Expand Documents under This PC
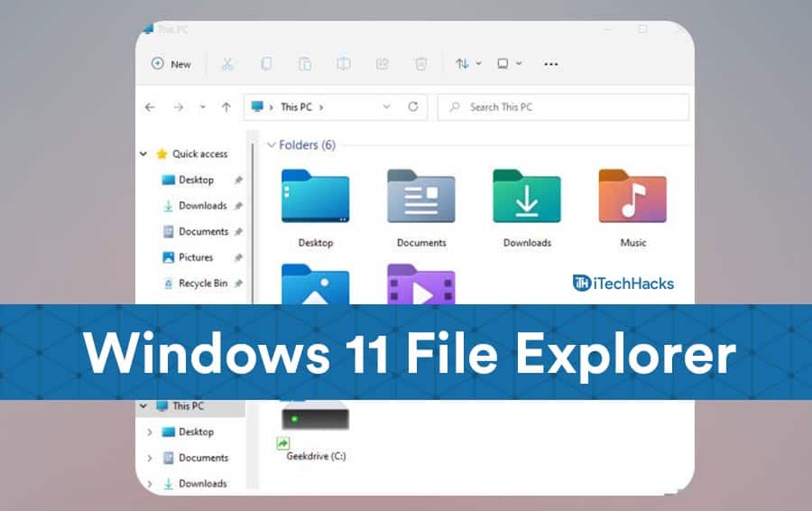 point(150,458)
